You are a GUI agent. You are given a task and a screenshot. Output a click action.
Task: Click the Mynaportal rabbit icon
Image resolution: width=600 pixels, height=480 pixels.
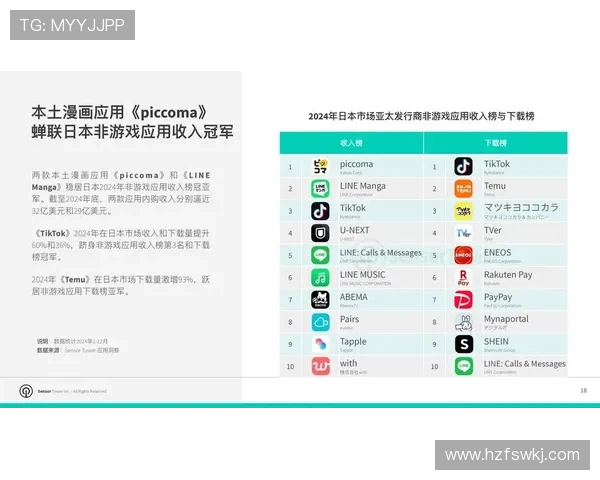[463, 323]
